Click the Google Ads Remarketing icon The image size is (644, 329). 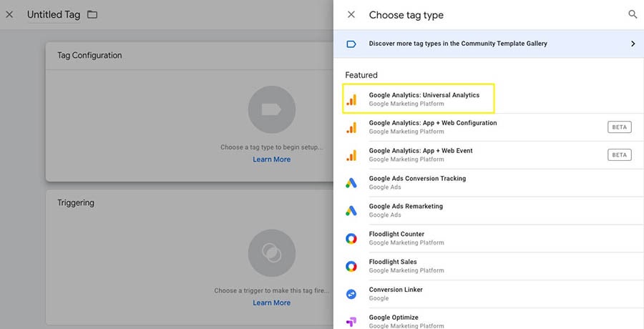pos(351,211)
